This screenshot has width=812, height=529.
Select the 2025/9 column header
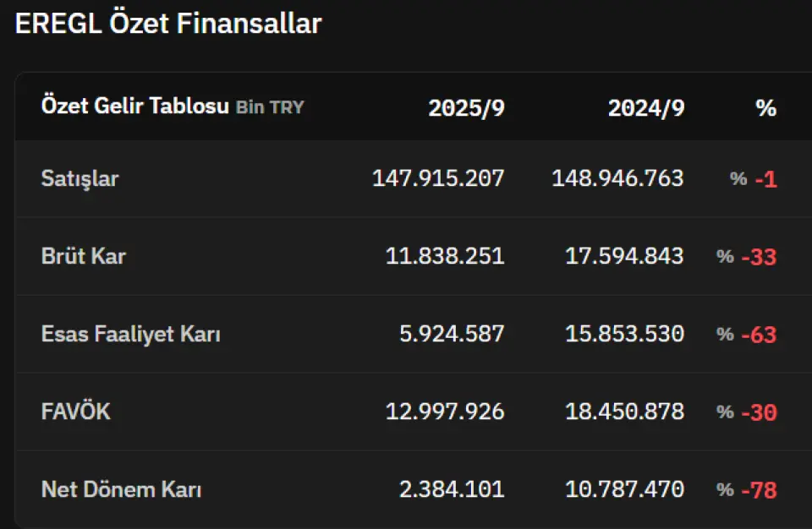[466, 107]
